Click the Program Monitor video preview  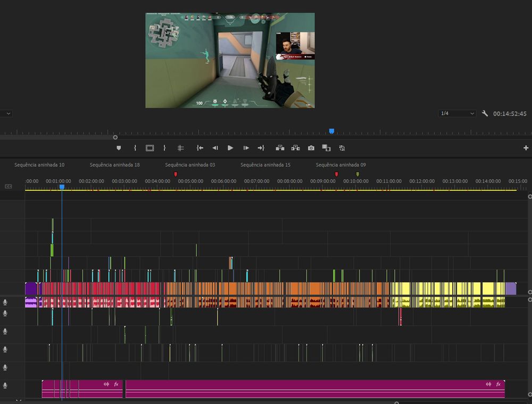230,60
